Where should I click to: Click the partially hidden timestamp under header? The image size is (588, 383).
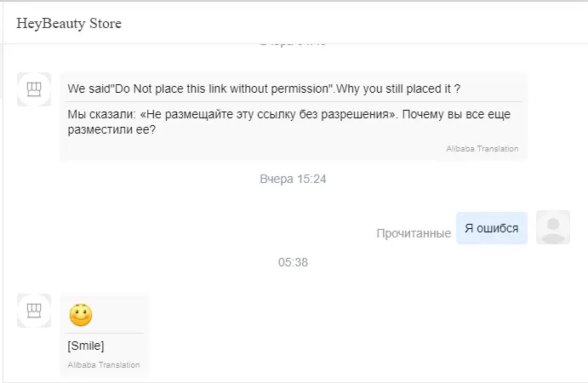(293, 44)
